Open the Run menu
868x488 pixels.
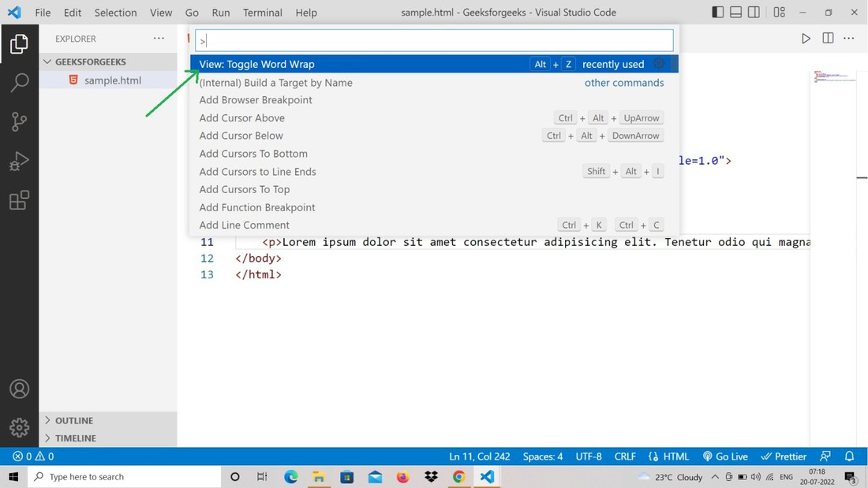click(221, 12)
